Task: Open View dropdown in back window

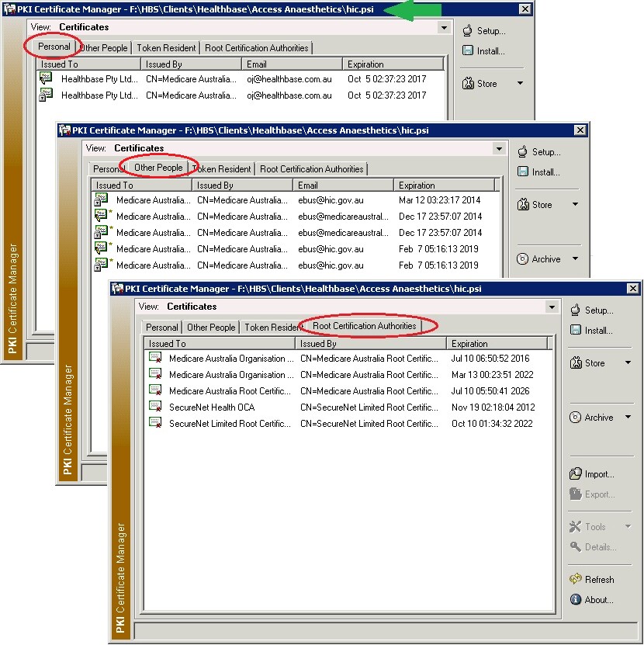Action: [x=444, y=28]
